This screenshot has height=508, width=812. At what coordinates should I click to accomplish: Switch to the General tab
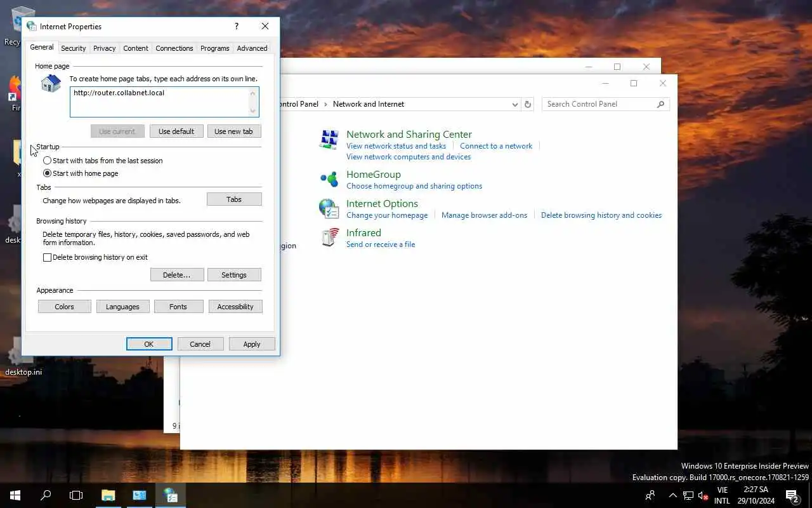[x=42, y=47]
